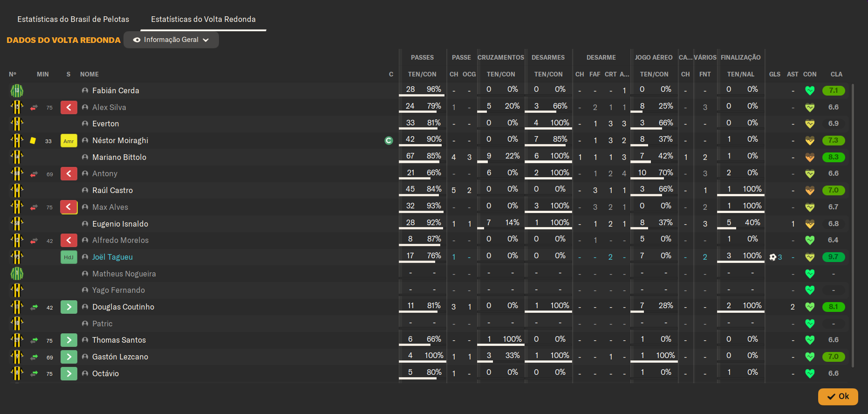
Task: Sort by the MIN column header
Action: [x=43, y=74]
